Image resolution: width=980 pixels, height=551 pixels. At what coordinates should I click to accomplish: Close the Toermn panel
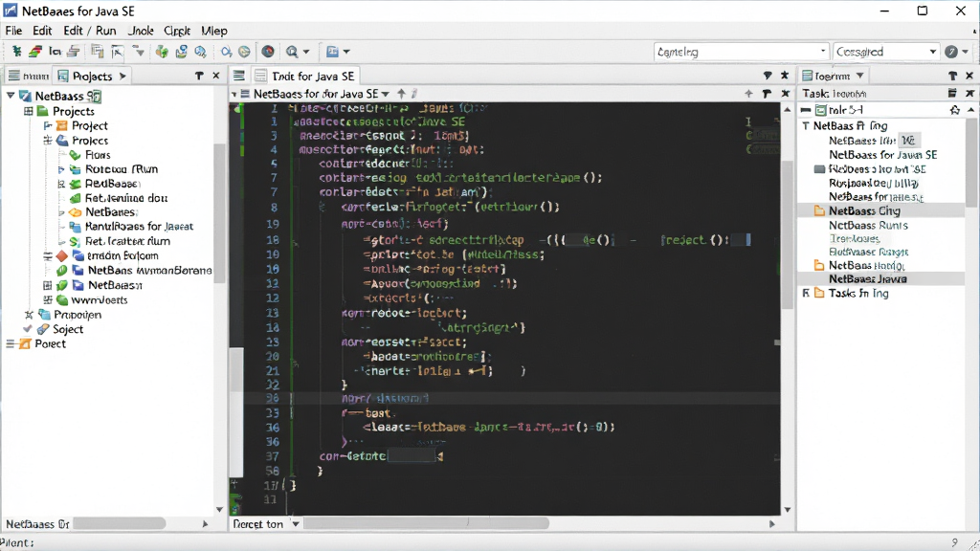click(x=970, y=76)
